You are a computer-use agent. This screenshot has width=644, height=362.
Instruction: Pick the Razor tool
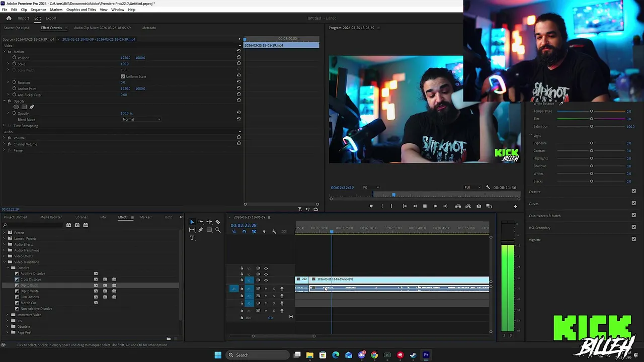217,222
